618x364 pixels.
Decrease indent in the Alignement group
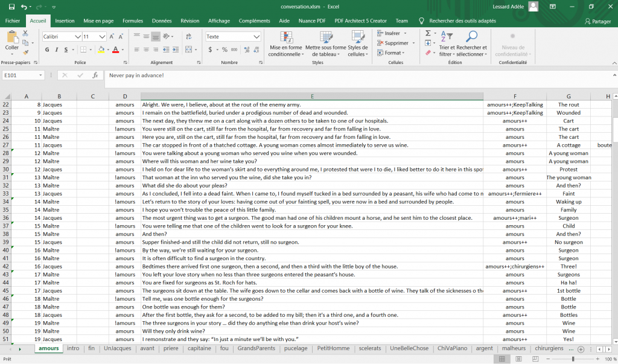coord(166,49)
